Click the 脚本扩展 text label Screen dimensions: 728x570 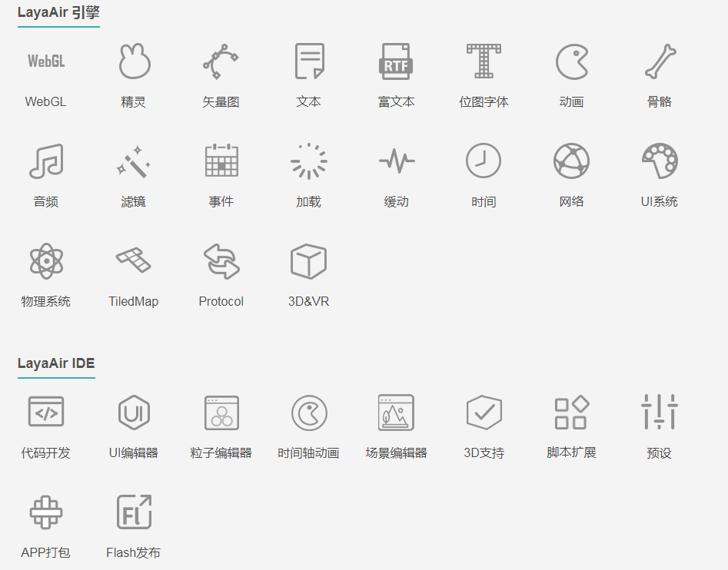click(x=571, y=452)
